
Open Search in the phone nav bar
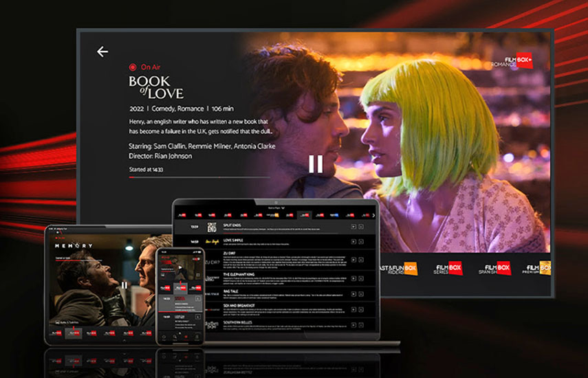[175, 338]
